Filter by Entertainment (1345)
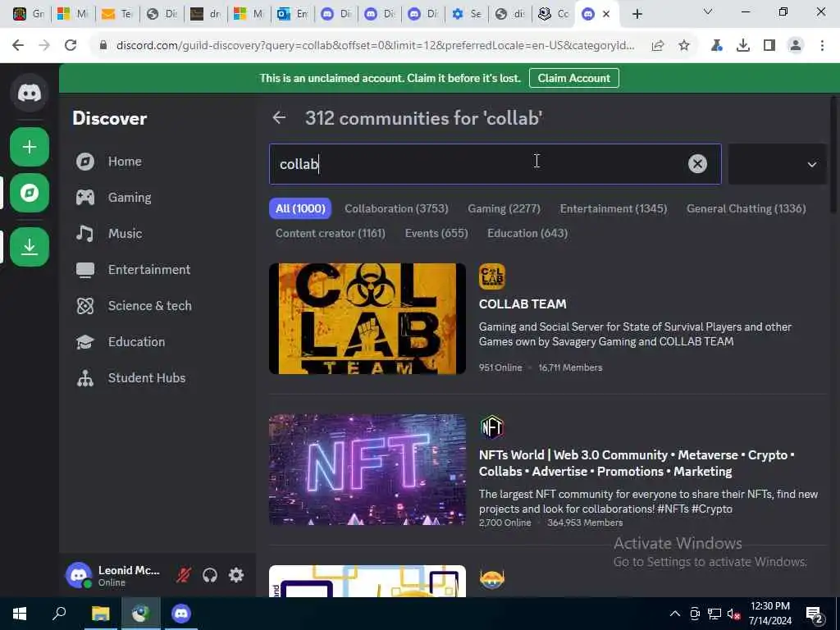The image size is (840, 630). pos(614,208)
